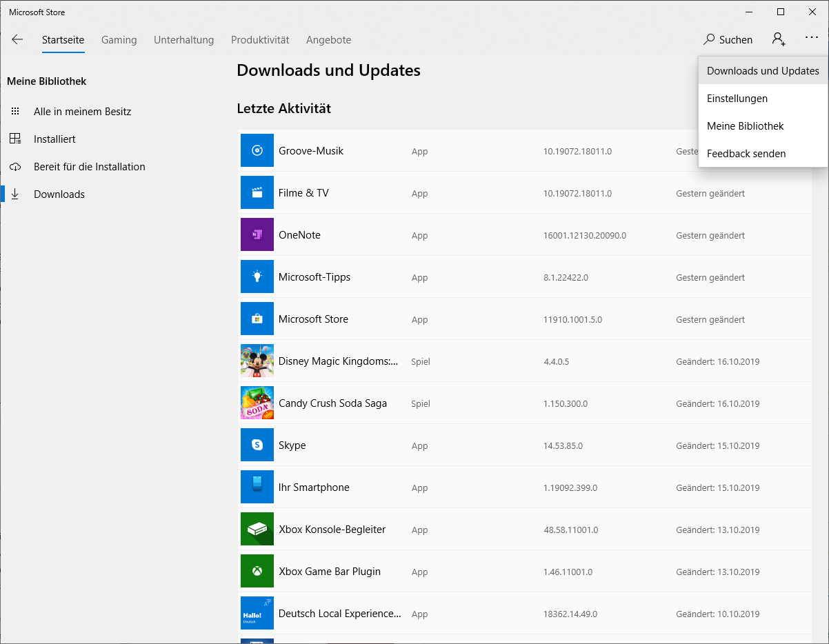Click OneNote version 16001.12130.20090.0
The width and height of the screenshot is (829, 644).
click(585, 235)
